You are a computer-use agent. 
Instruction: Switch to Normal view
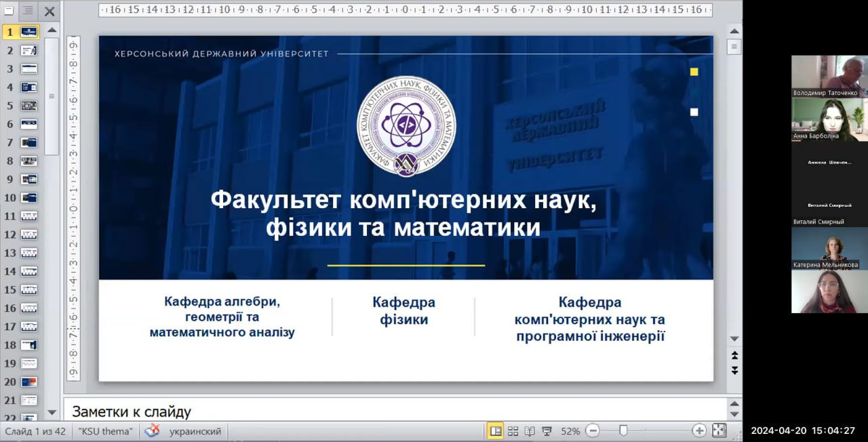click(496, 431)
